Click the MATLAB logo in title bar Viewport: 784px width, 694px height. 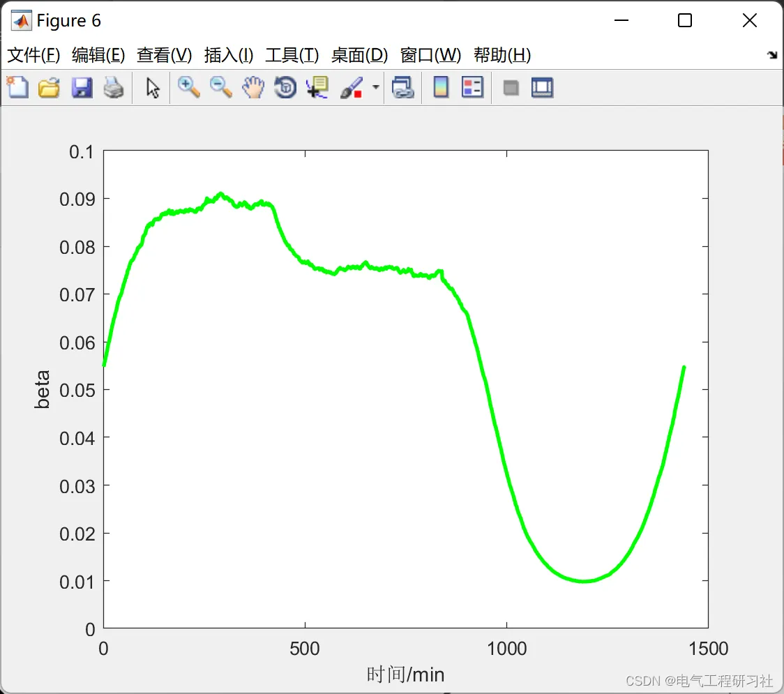22,20
